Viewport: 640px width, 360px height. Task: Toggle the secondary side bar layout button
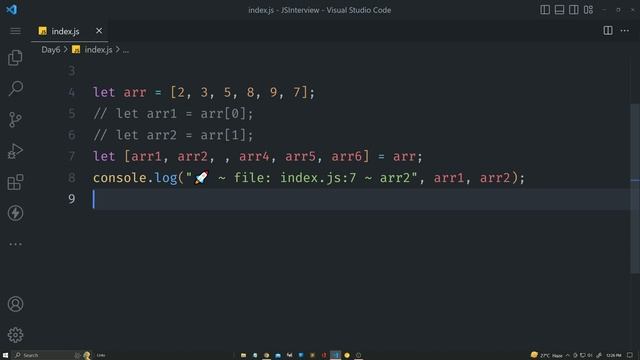click(573, 10)
